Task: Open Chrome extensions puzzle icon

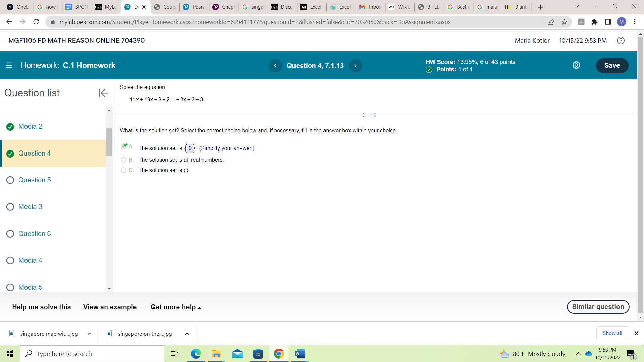Action: pos(594,22)
